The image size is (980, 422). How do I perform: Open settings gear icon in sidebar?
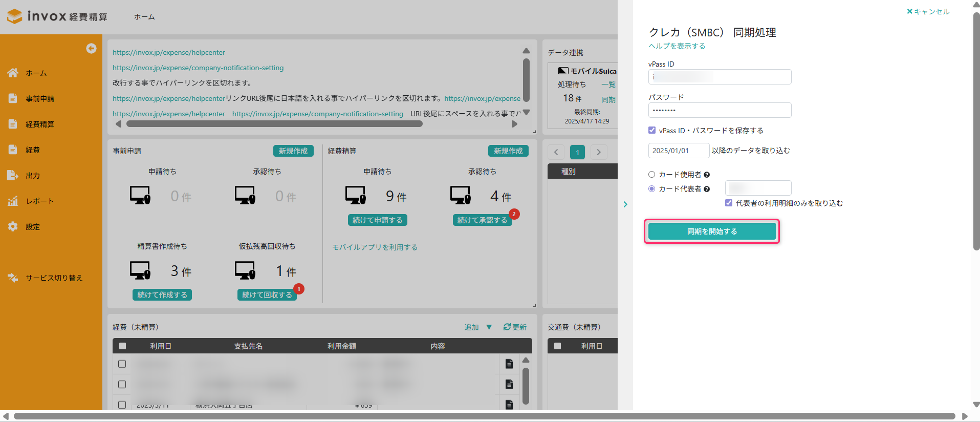[13, 227]
